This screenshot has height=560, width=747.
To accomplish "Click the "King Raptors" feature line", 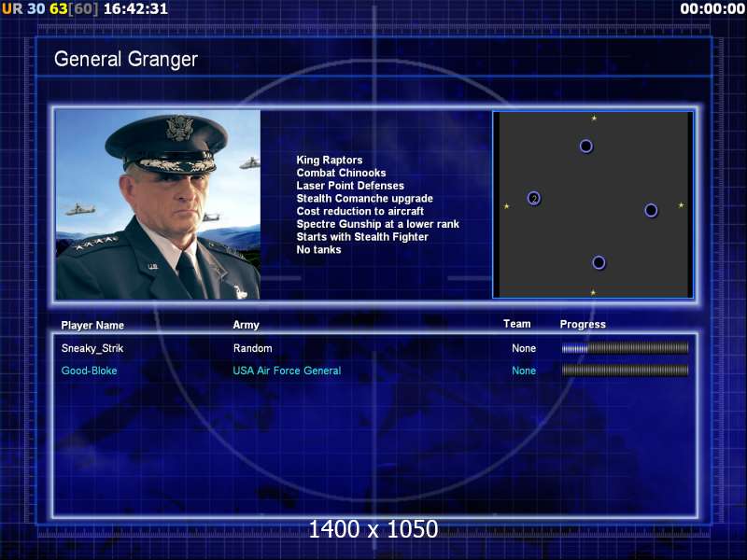I will pyautogui.click(x=330, y=160).
